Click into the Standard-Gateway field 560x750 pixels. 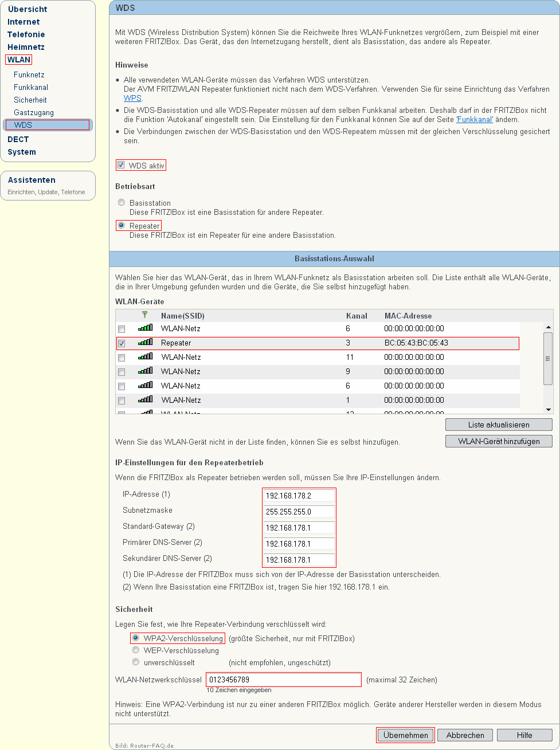tap(299, 528)
